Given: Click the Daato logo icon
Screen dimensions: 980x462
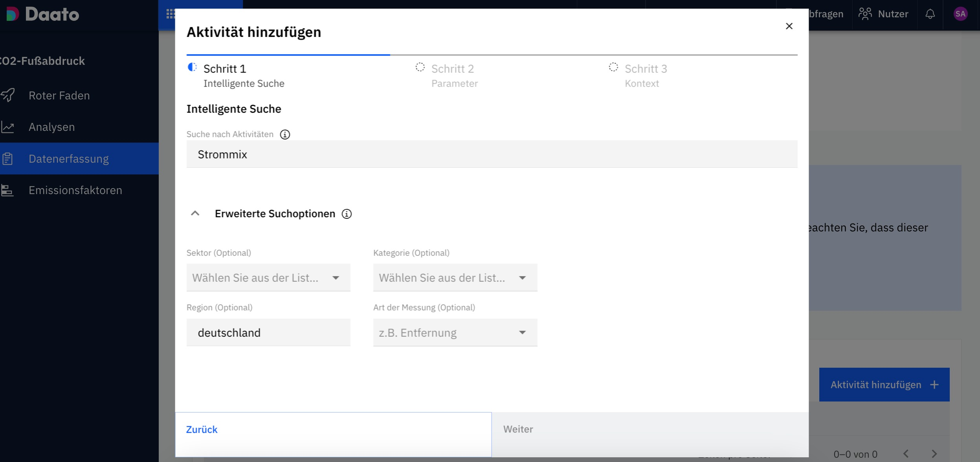Looking at the screenshot, I should 12,14.
